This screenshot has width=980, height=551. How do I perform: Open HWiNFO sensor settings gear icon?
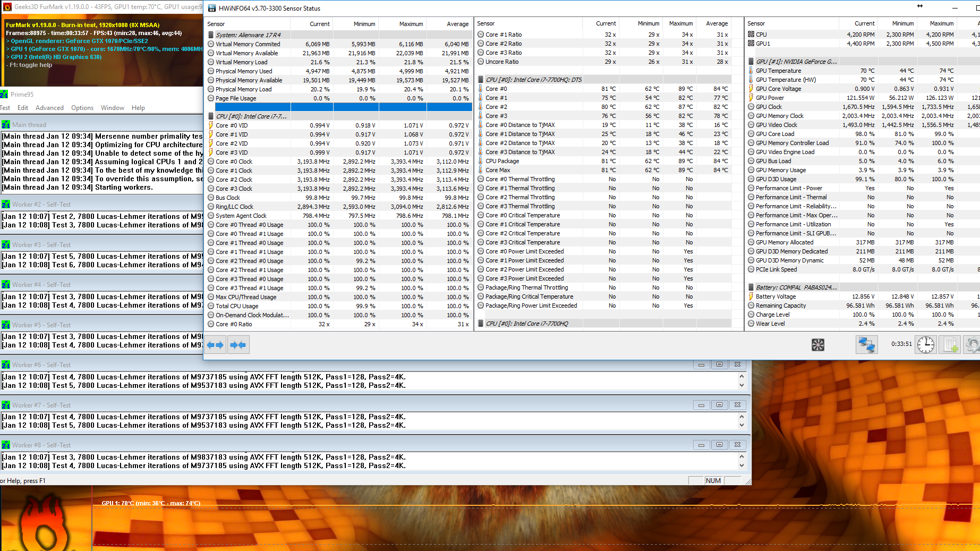(972, 345)
